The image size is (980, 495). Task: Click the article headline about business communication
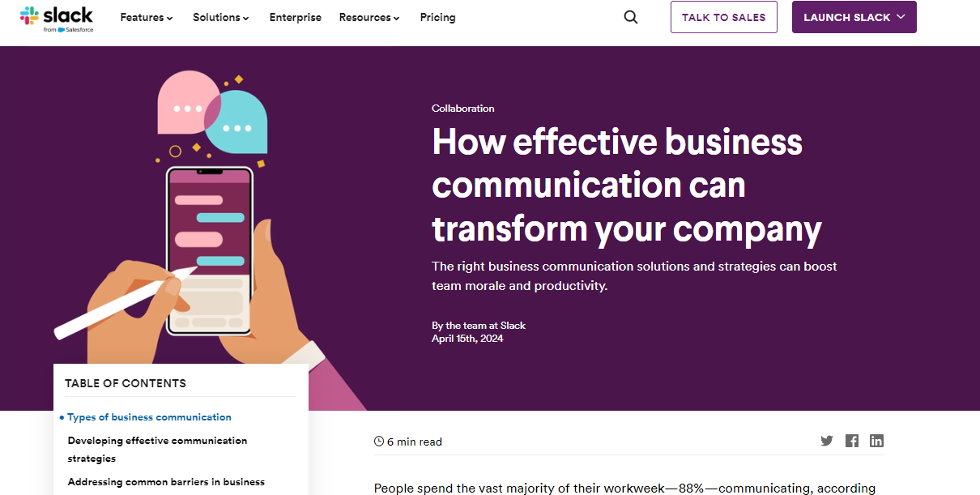point(627,186)
